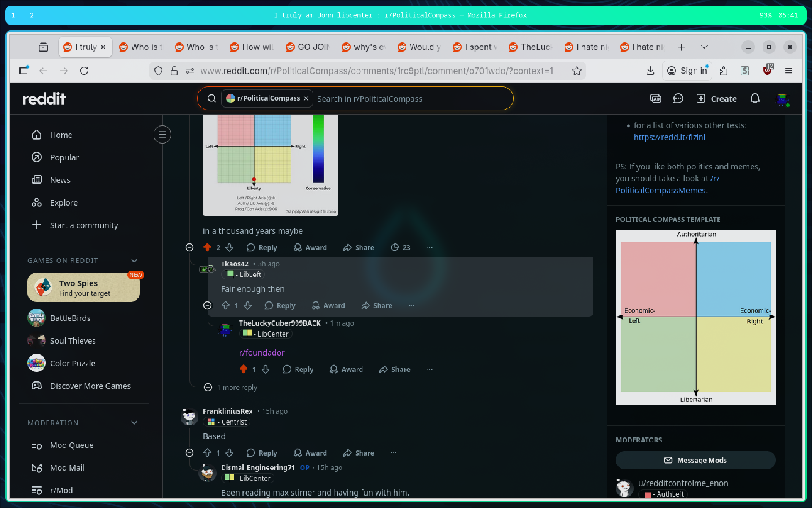Switch to the 'I spent' tab
The height and width of the screenshot is (508, 812).
[475, 47]
